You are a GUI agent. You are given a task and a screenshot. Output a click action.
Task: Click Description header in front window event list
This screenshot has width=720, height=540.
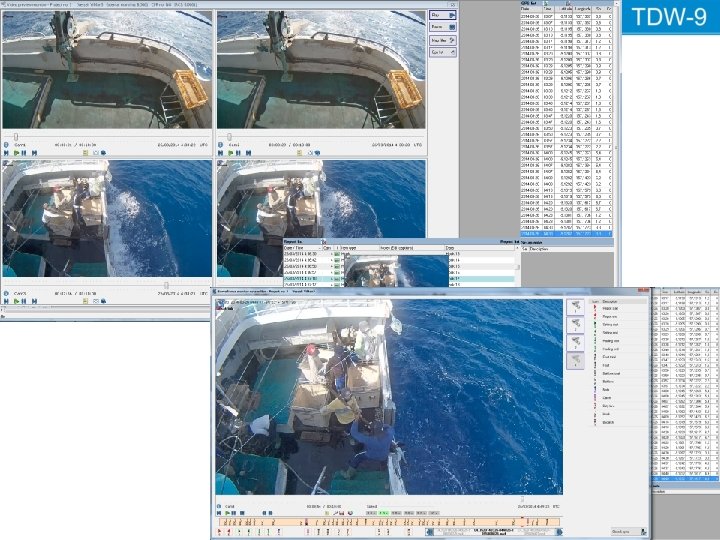610,302
